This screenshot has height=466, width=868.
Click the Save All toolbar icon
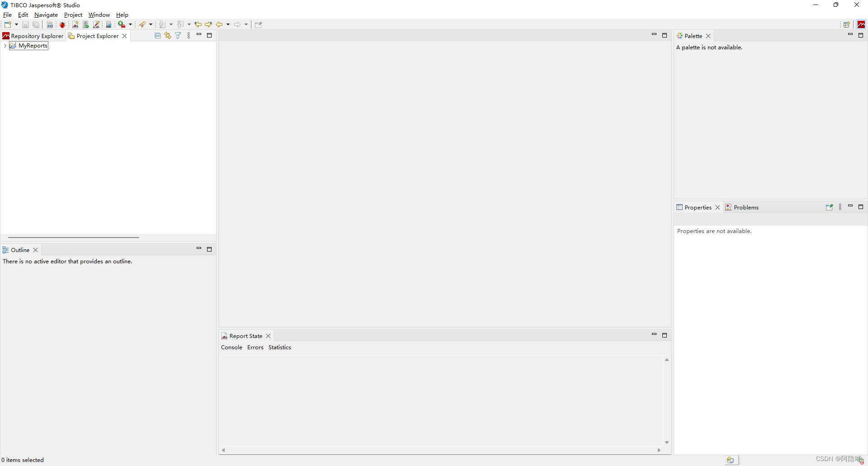(36, 24)
